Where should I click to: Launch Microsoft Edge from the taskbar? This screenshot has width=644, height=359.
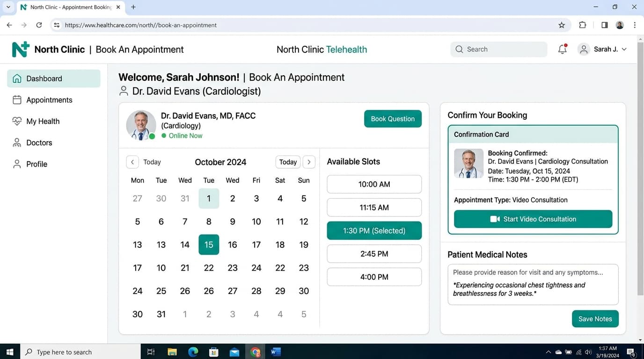coord(193,352)
